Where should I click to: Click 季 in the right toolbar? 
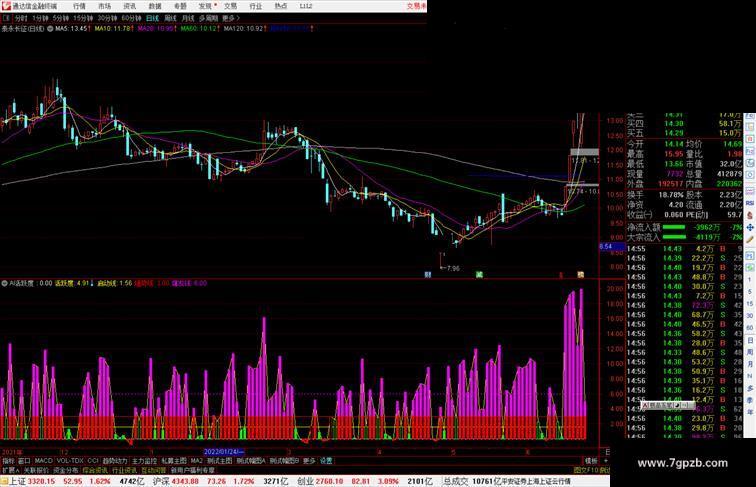tap(750, 400)
